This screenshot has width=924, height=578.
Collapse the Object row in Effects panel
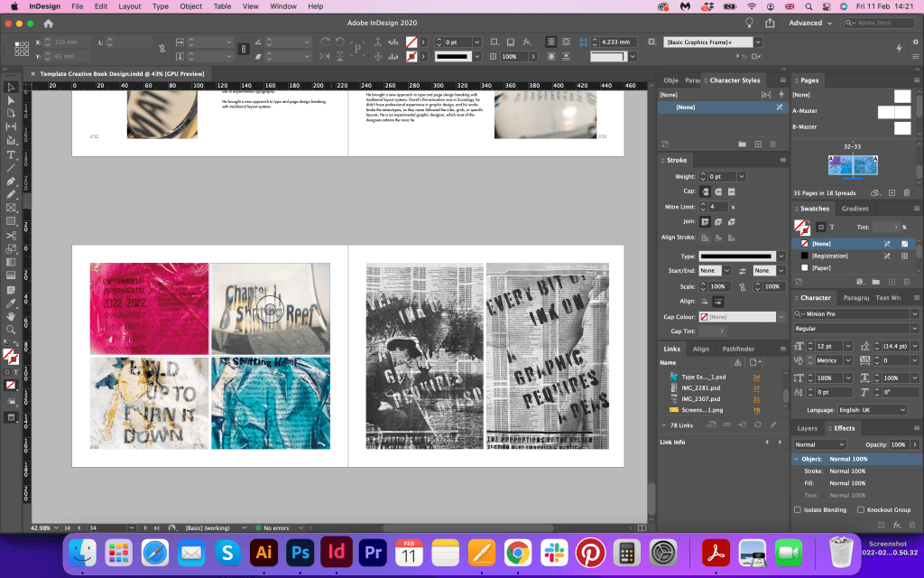[795, 460]
